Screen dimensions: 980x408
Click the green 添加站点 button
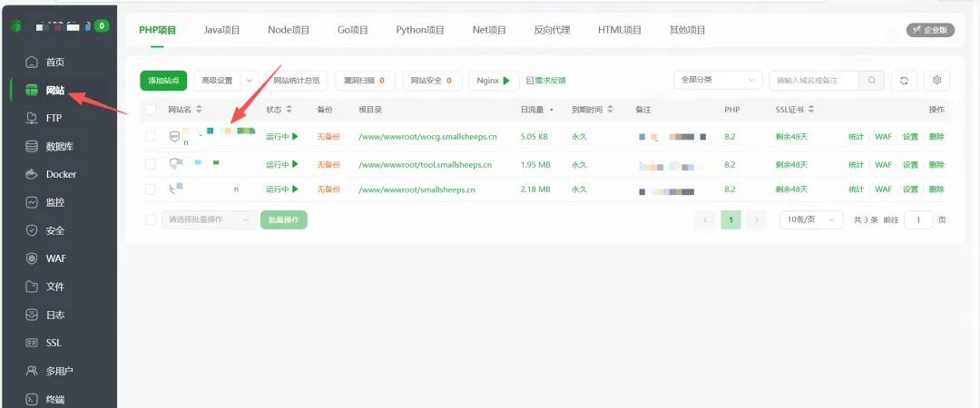pyautogui.click(x=163, y=81)
